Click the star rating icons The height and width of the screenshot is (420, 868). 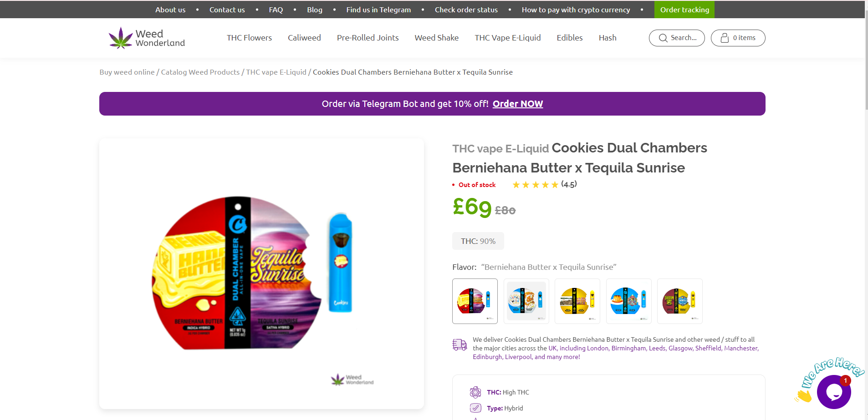(535, 185)
